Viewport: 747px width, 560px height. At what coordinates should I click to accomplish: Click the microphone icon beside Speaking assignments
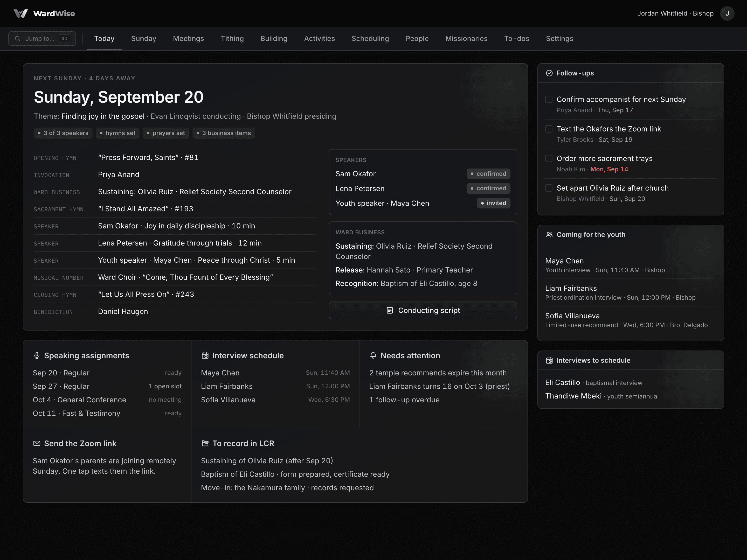click(x=37, y=355)
